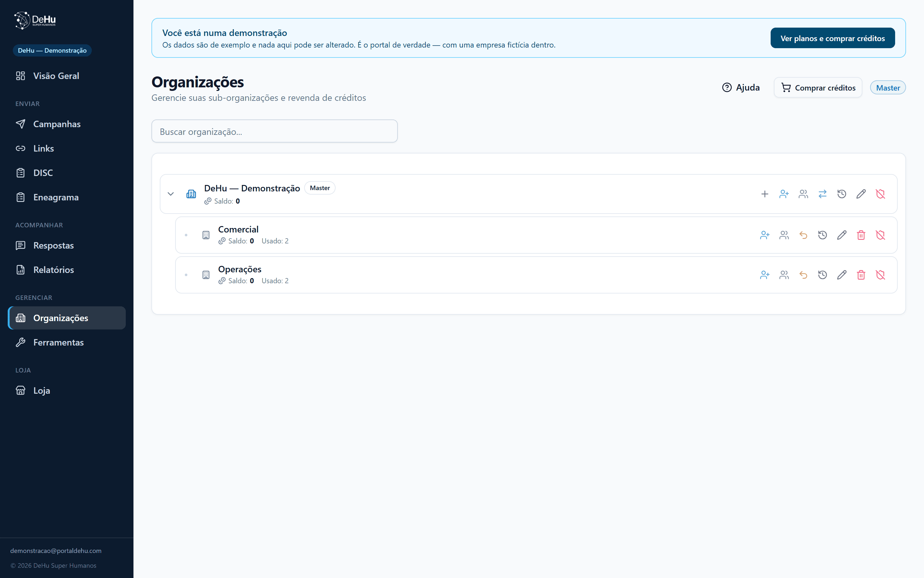Click the Comercial organization name

point(238,229)
